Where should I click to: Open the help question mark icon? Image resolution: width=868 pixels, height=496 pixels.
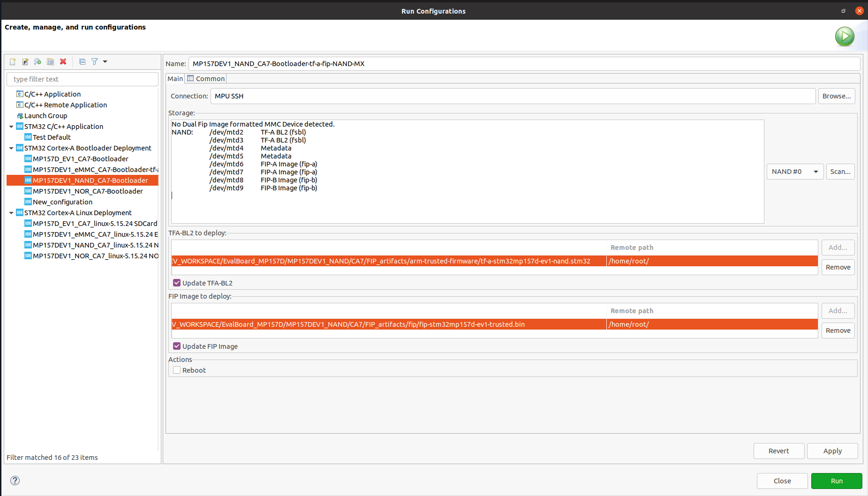(x=15, y=481)
